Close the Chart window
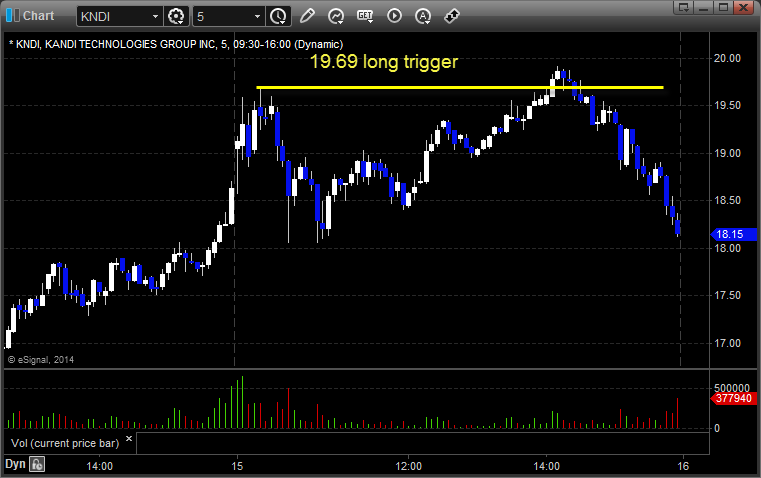 pos(743,7)
